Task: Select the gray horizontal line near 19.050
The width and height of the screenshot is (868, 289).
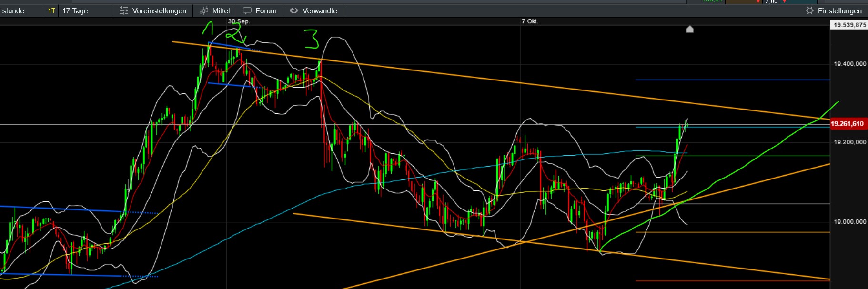Action: 733,204
